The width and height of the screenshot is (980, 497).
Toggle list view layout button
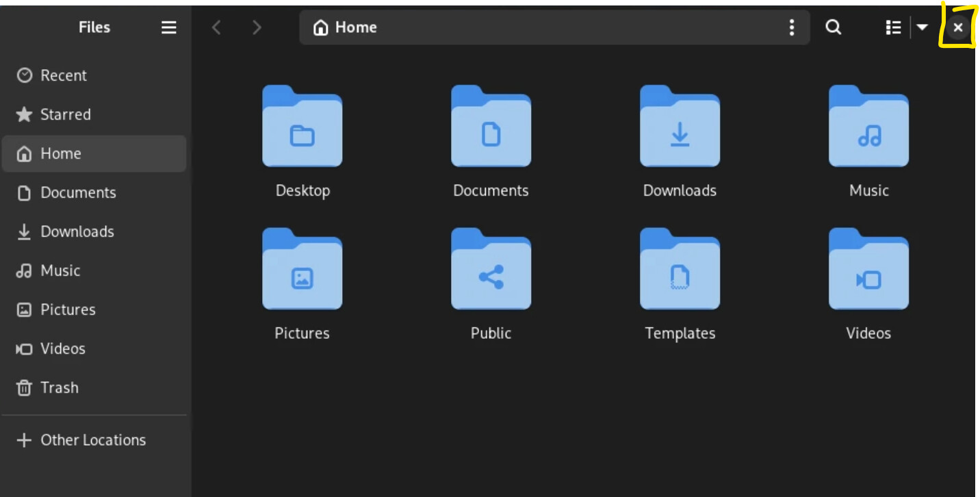pos(893,27)
